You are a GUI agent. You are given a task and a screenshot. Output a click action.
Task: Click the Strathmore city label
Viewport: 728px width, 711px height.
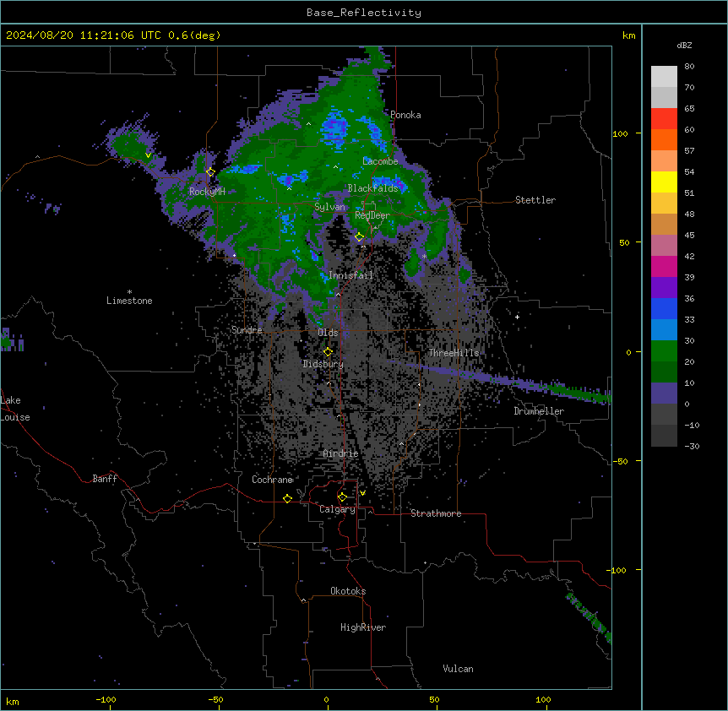(436, 513)
